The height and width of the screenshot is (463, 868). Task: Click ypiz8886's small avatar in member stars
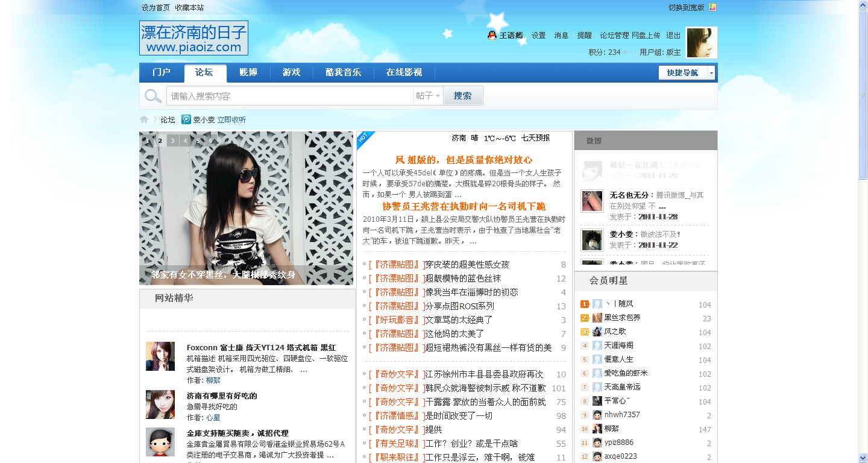pyautogui.click(x=597, y=443)
